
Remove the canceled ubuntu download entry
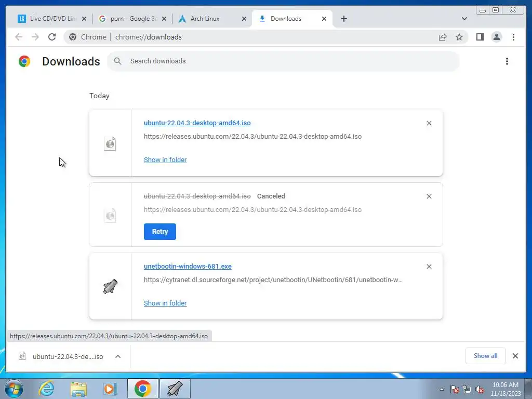click(429, 196)
